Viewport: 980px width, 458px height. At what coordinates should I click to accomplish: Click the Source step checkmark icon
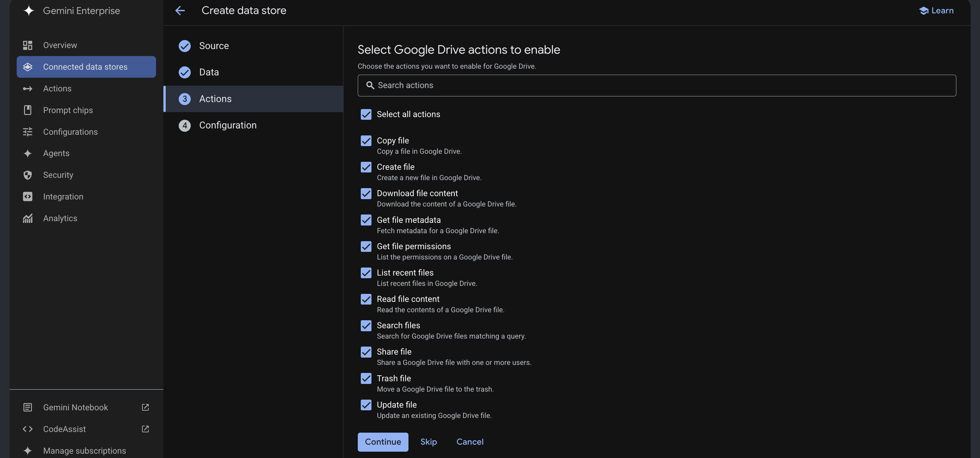(184, 46)
